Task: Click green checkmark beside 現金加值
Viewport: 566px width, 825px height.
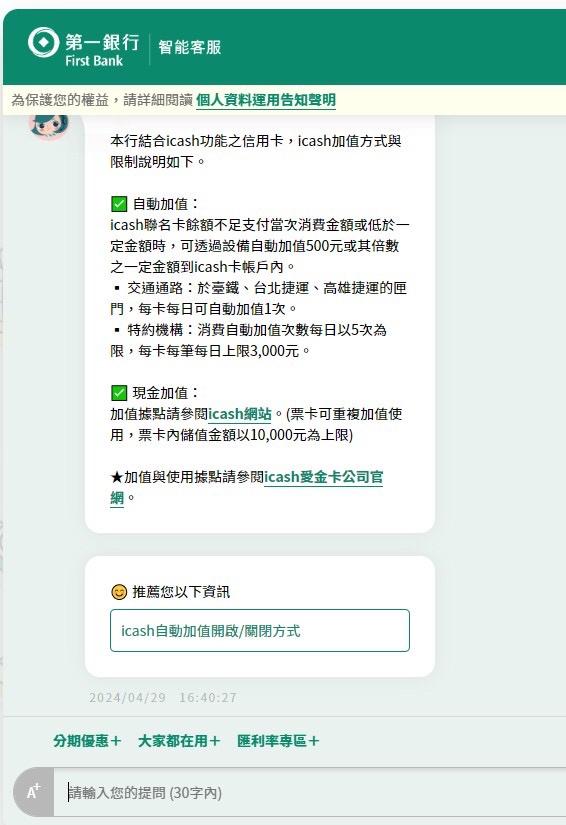Action: (x=119, y=393)
